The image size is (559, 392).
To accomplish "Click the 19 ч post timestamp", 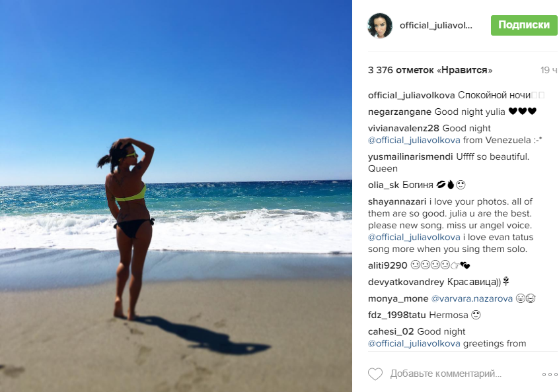I will 549,70.
